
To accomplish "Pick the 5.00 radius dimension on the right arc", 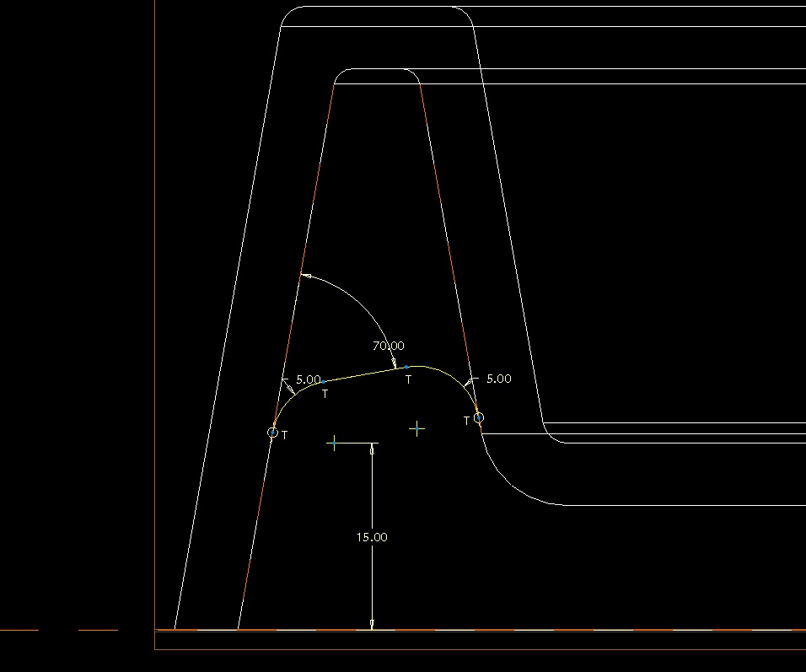I will coord(498,379).
